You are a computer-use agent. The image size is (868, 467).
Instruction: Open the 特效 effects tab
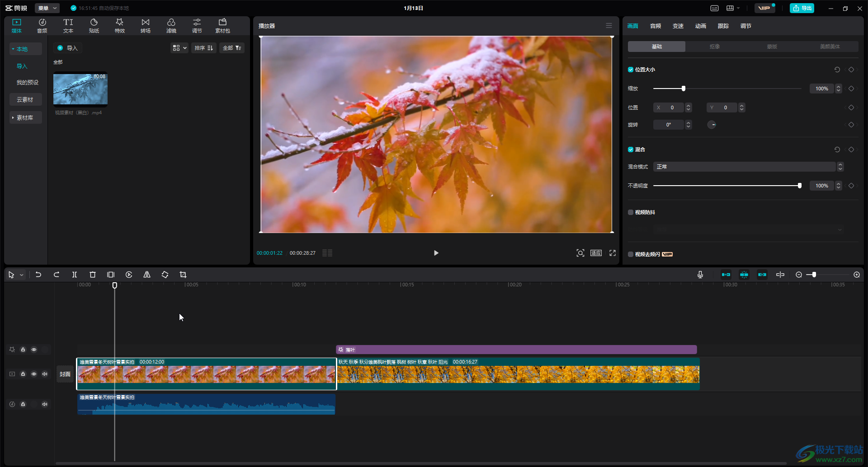120,26
